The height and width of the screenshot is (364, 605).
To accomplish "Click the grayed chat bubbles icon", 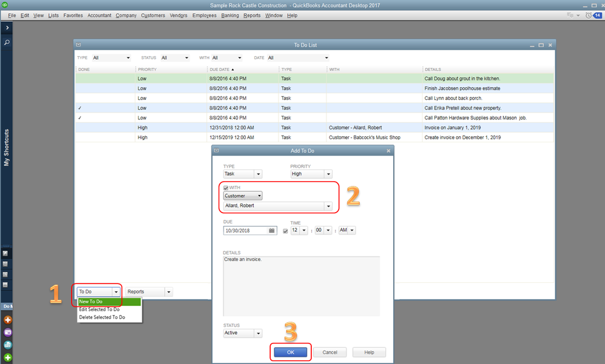I will tap(570, 15).
